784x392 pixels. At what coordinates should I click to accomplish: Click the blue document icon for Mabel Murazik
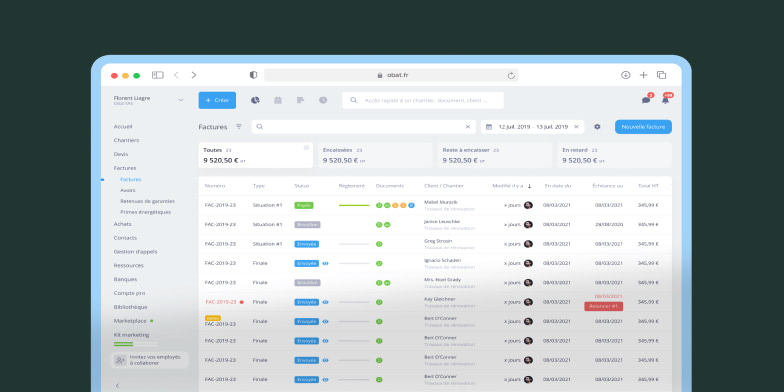411,205
